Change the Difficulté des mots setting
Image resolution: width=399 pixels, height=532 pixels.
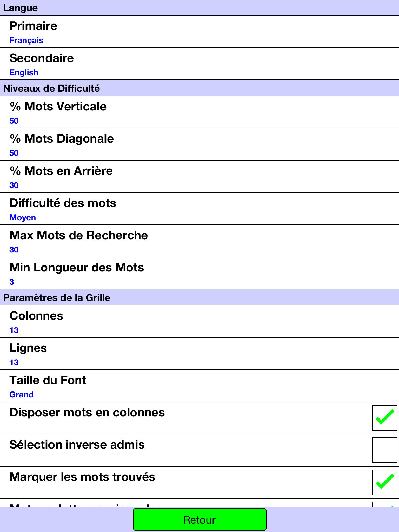coord(199,209)
